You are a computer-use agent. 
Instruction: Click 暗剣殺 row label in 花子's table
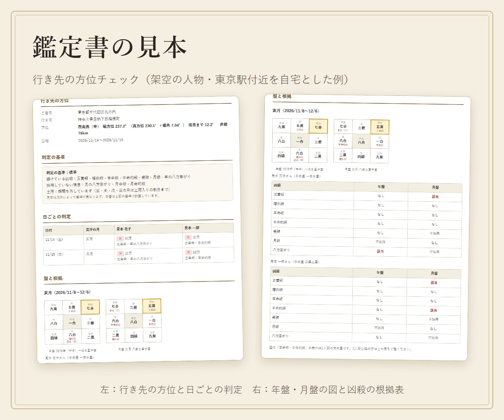pyautogui.click(x=278, y=204)
